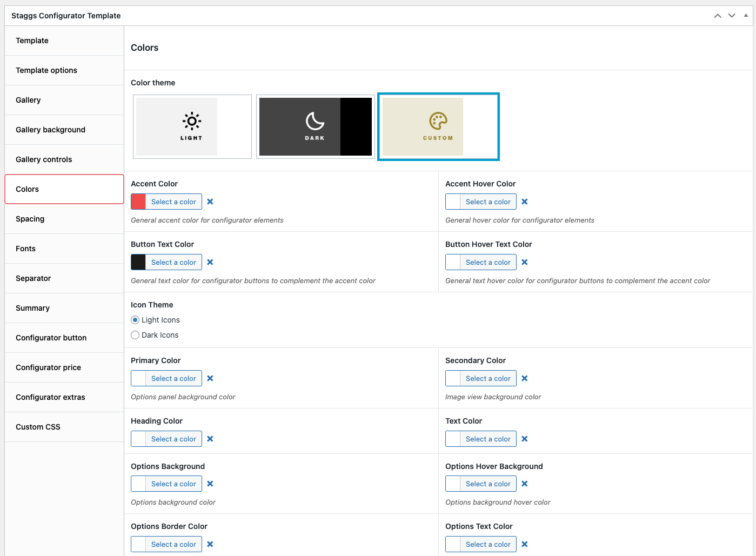Clear the Accent Hover Color value
This screenshot has width=756, height=556.
click(525, 202)
